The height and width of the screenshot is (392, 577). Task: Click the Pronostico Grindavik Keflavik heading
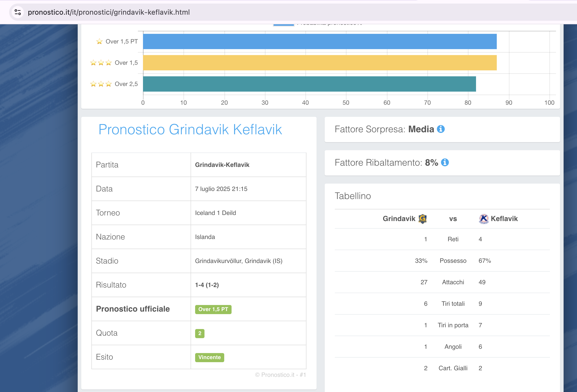(x=190, y=130)
